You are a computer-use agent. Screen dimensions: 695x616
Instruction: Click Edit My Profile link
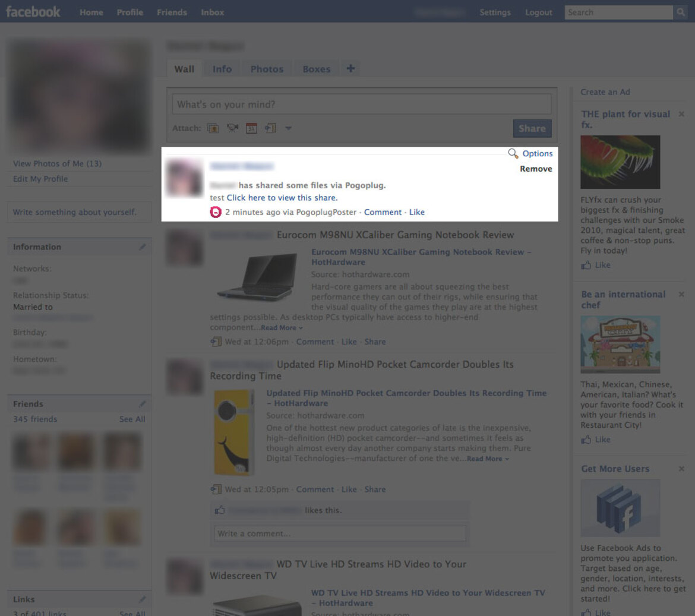click(x=40, y=179)
